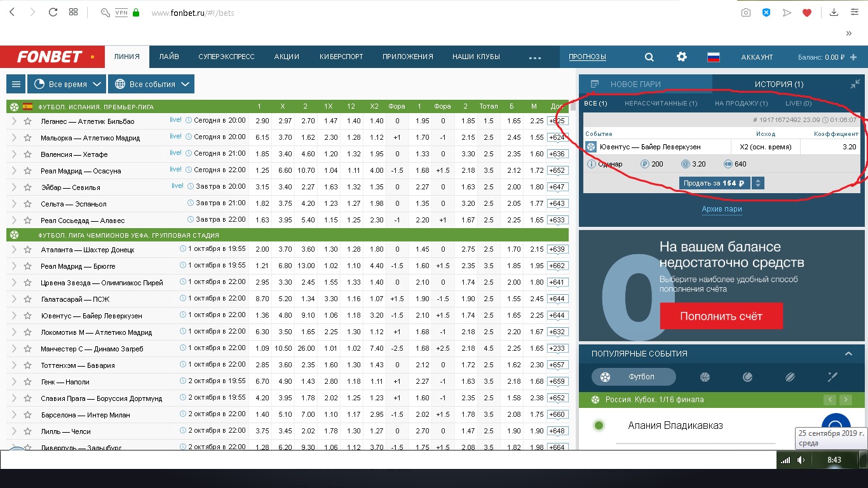Open Алания Владикавказ popular event

pos(675,425)
